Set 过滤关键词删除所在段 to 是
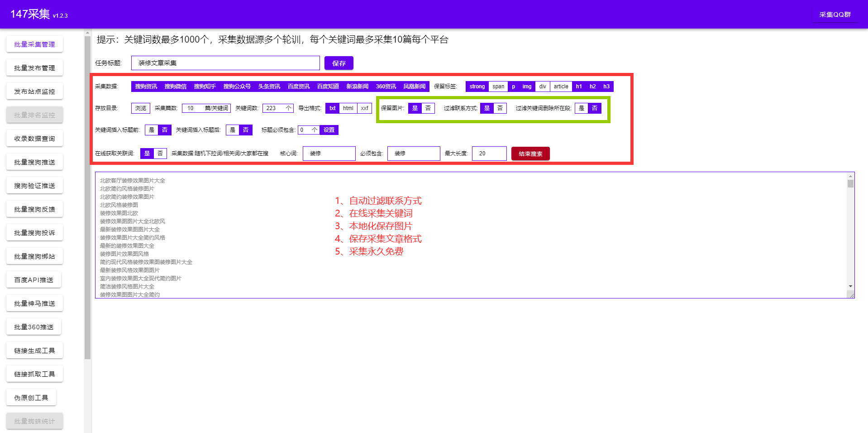The image size is (868, 433). pos(582,108)
